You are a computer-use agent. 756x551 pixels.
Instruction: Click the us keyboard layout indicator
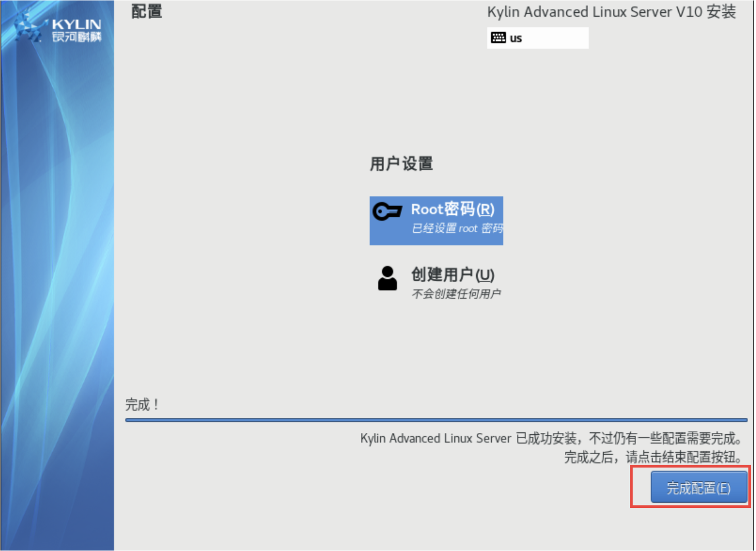coord(538,38)
